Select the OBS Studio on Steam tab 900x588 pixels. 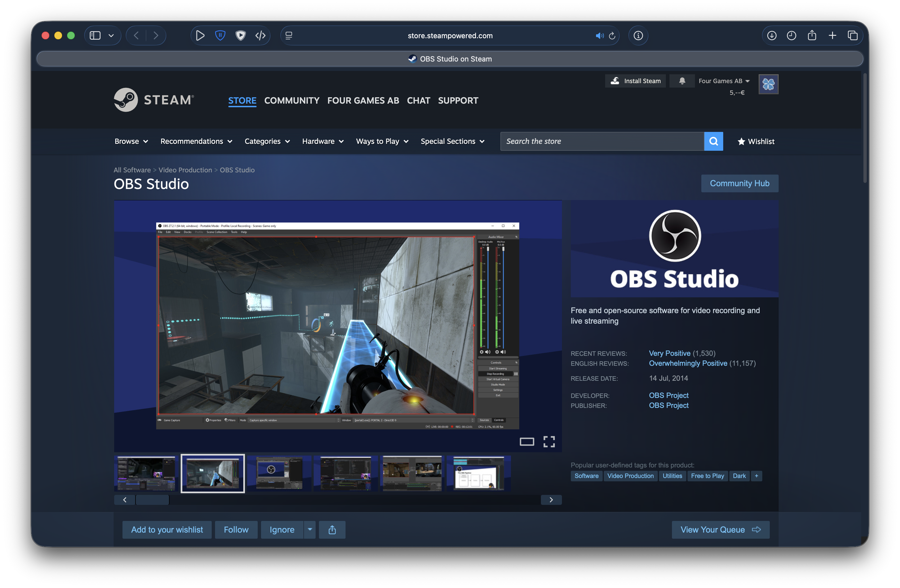coord(450,59)
